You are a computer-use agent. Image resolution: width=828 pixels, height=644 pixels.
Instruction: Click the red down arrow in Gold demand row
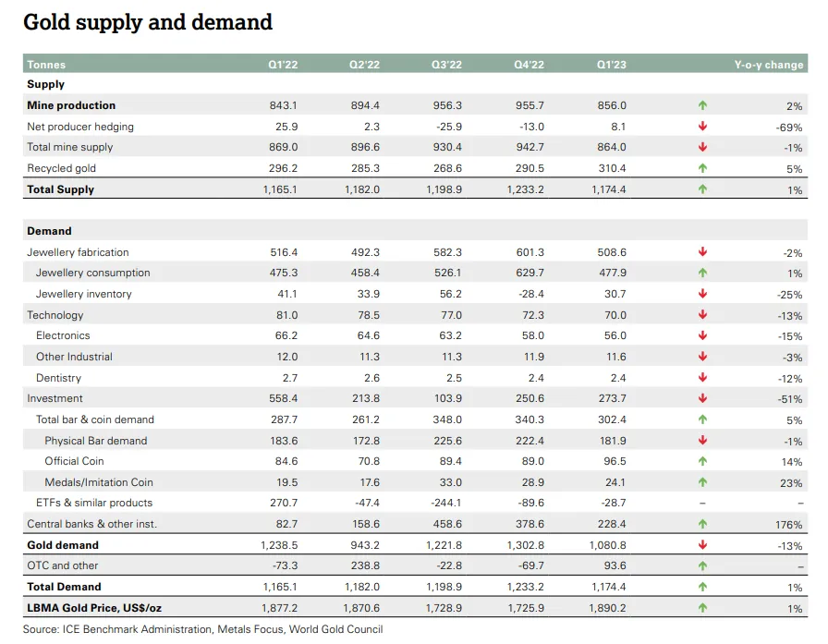(x=702, y=545)
